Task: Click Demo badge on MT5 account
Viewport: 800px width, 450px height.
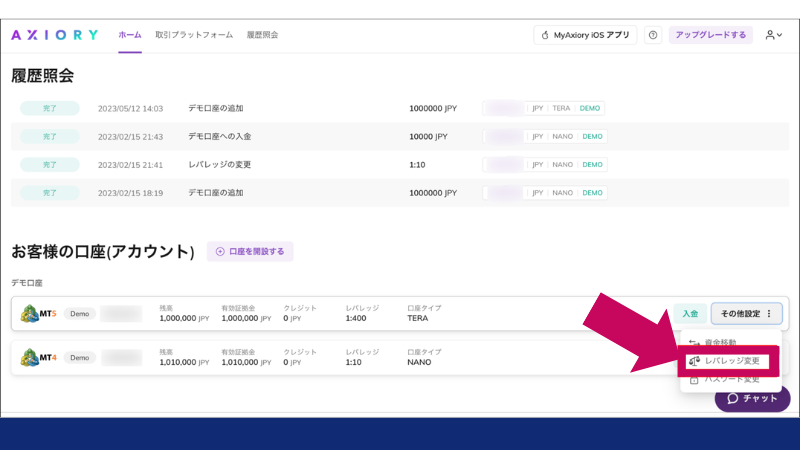Action: click(x=80, y=314)
